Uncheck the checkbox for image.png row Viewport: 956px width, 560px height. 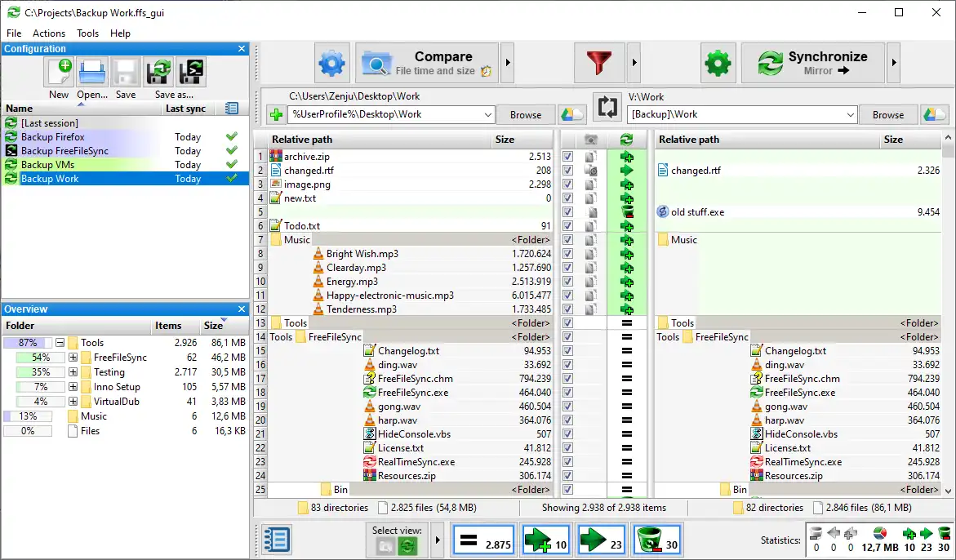[567, 184]
